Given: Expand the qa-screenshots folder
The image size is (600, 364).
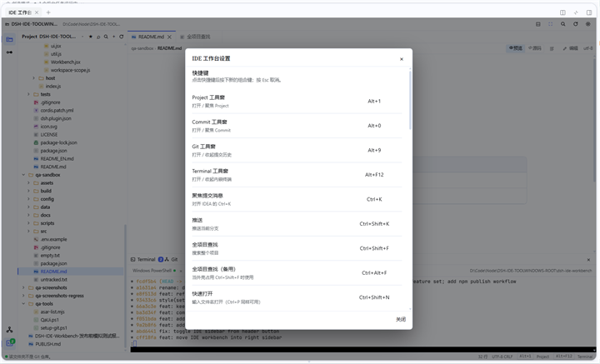Looking at the screenshot, I should pyautogui.click(x=23, y=287).
